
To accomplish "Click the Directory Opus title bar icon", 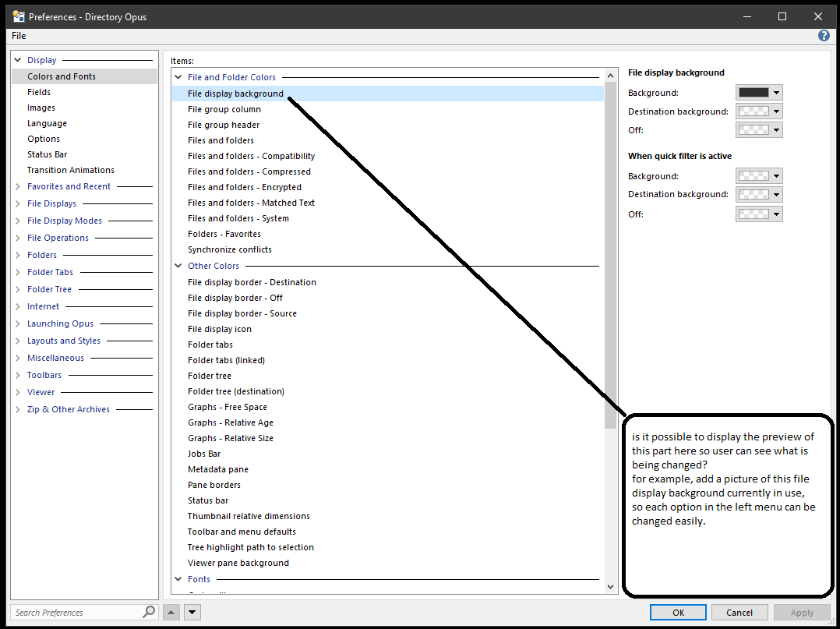I will [19, 16].
